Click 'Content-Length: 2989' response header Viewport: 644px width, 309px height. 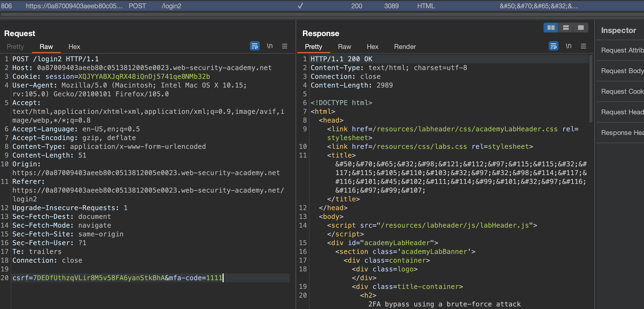coord(352,85)
